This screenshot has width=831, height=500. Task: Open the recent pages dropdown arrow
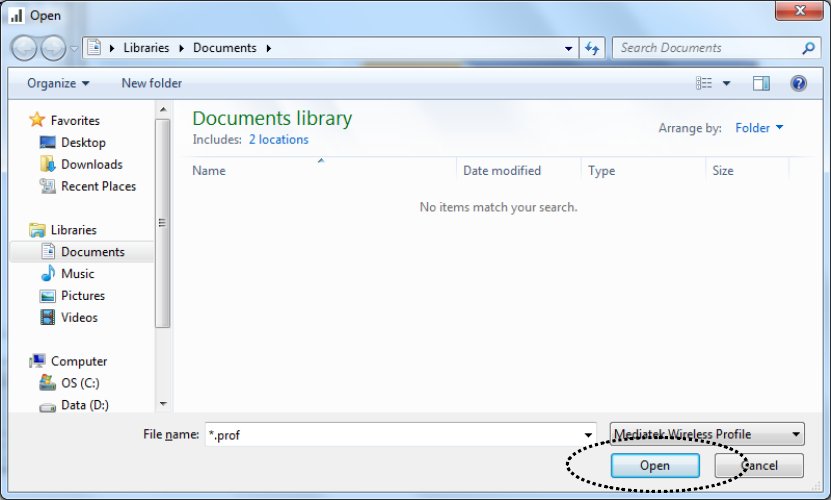[x=74, y=49]
